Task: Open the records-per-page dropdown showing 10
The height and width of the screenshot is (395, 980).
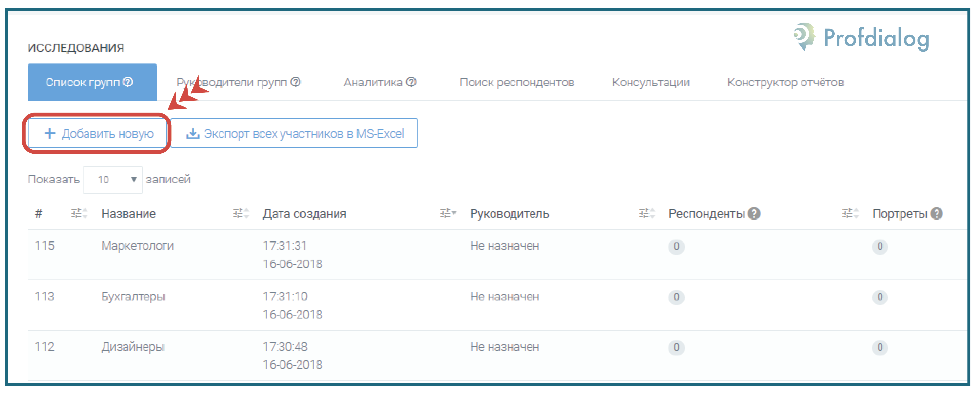Action: tap(113, 180)
